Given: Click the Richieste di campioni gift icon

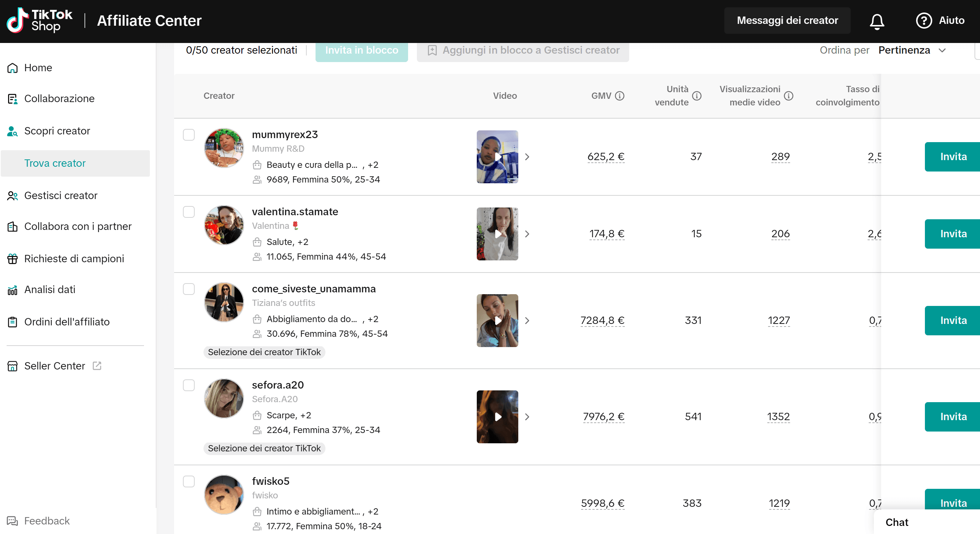Looking at the screenshot, I should pyautogui.click(x=12, y=259).
